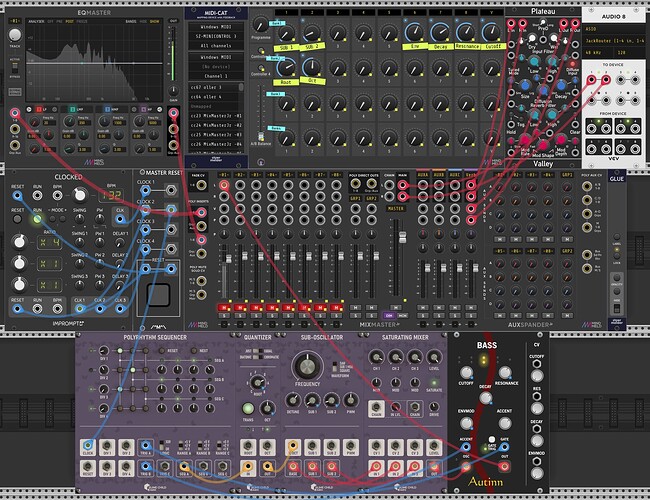Select the cc64 aller 4 mapping row
650x500 pixels.
point(213,97)
